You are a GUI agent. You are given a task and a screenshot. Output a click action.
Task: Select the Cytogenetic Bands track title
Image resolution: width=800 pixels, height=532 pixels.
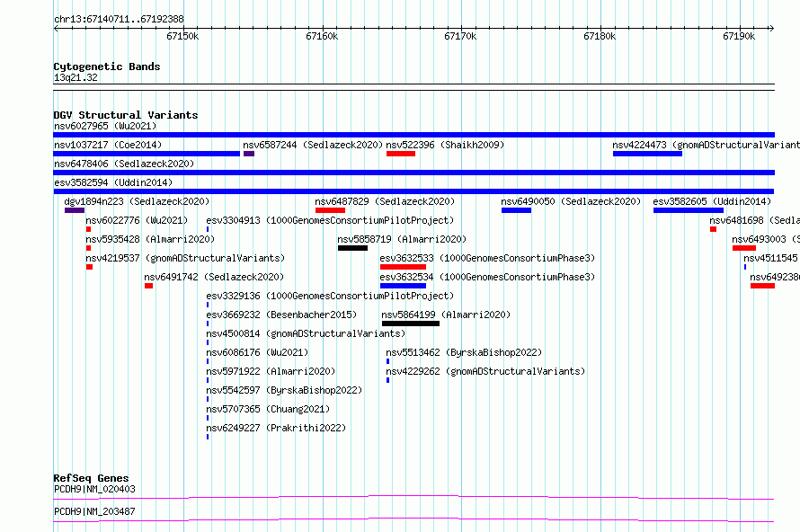tap(107, 66)
